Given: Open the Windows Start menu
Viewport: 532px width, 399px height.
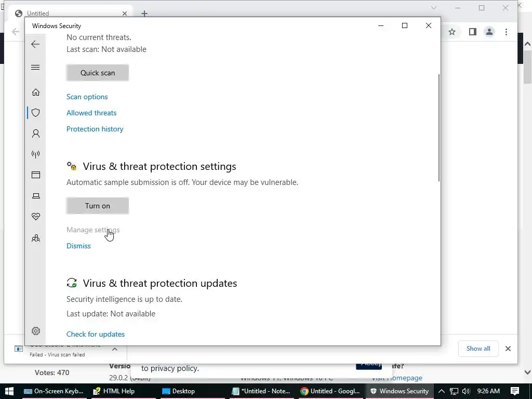Looking at the screenshot, I should [x=9, y=391].
